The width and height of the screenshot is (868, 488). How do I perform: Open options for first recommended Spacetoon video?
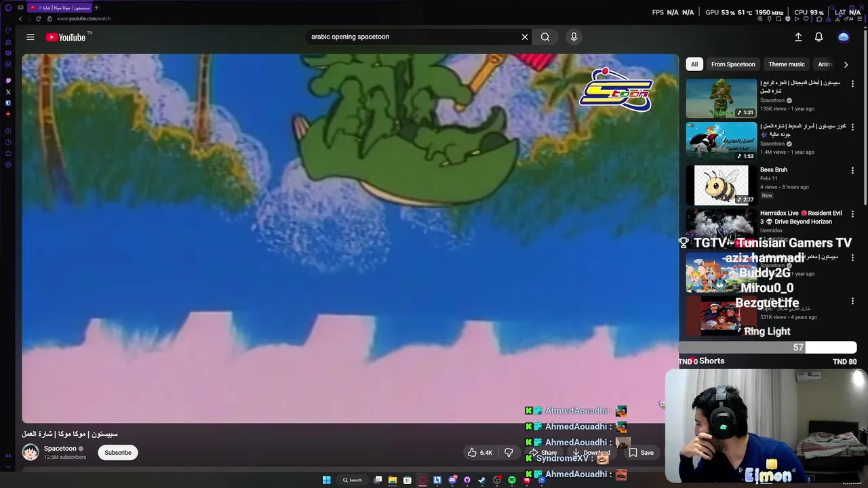(x=852, y=83)
